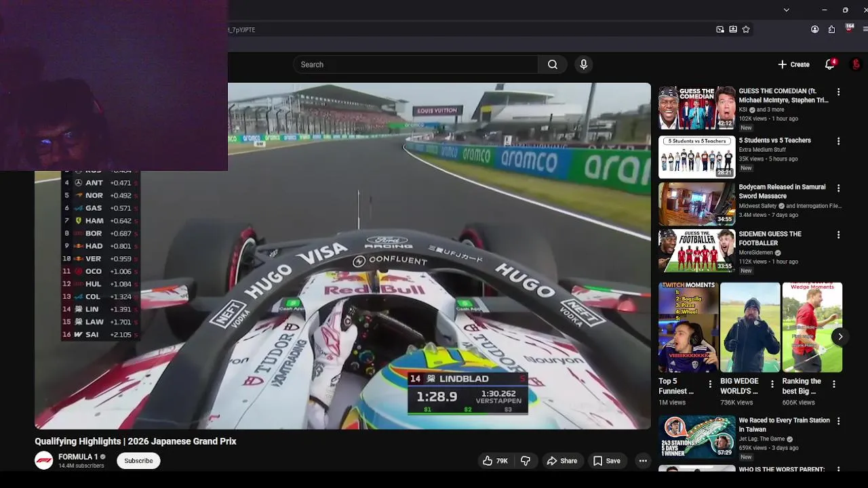Open GUESS THE COMEDIAN video title
This screenshot has height=488, width=868.
point(783,96)
